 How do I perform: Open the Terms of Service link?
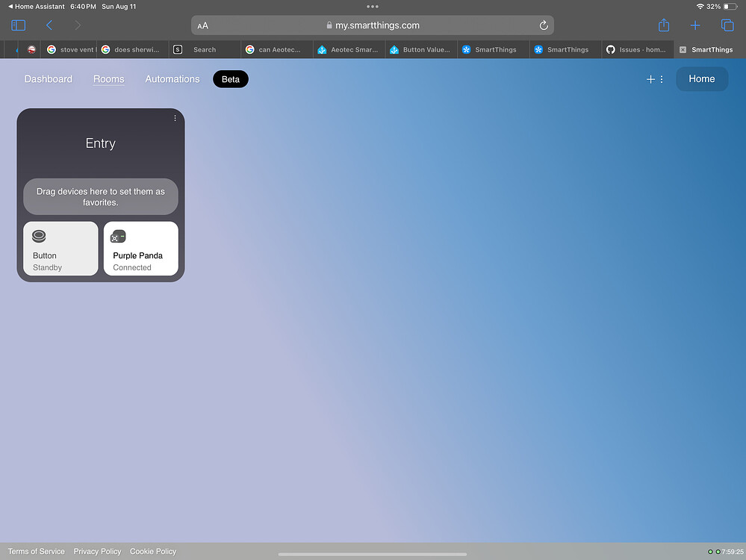[36, 551]
